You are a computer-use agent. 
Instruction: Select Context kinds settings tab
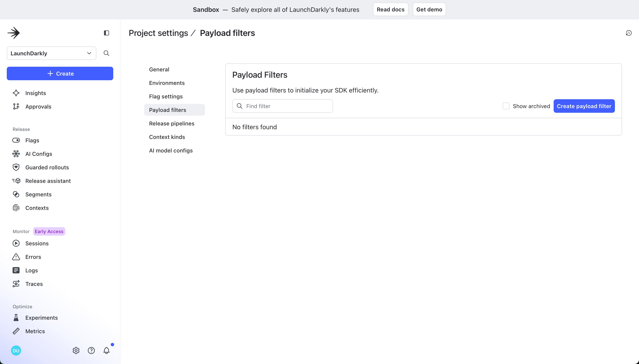coord(174,137)
